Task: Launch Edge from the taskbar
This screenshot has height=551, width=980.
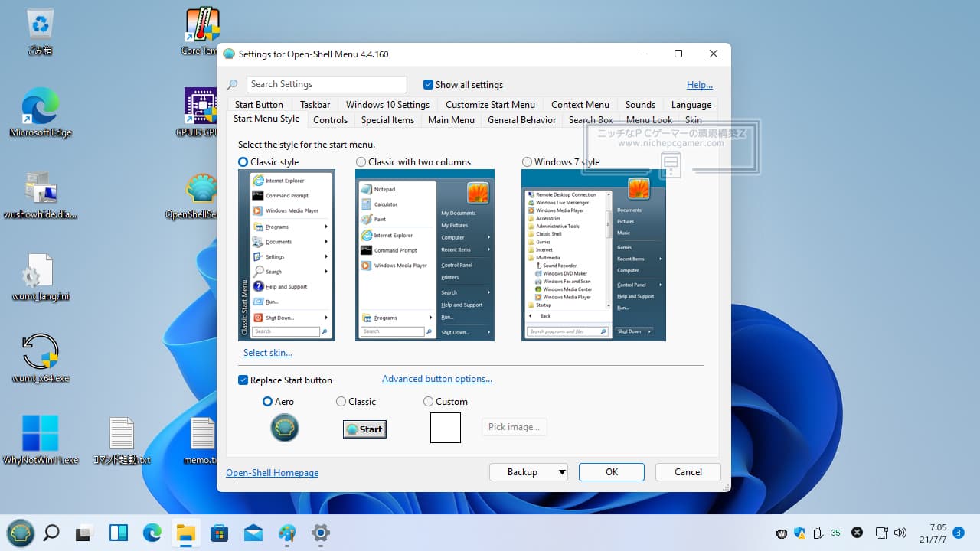Action: 152,533
